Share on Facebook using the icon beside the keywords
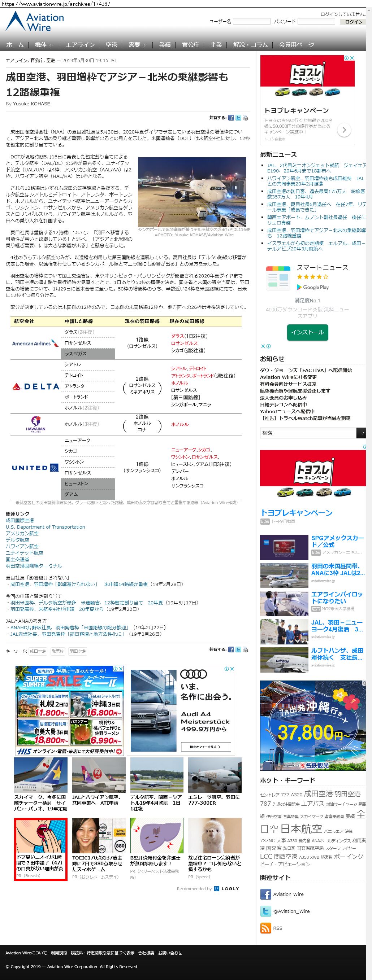372x980 pixels. (x=231, y=650)
